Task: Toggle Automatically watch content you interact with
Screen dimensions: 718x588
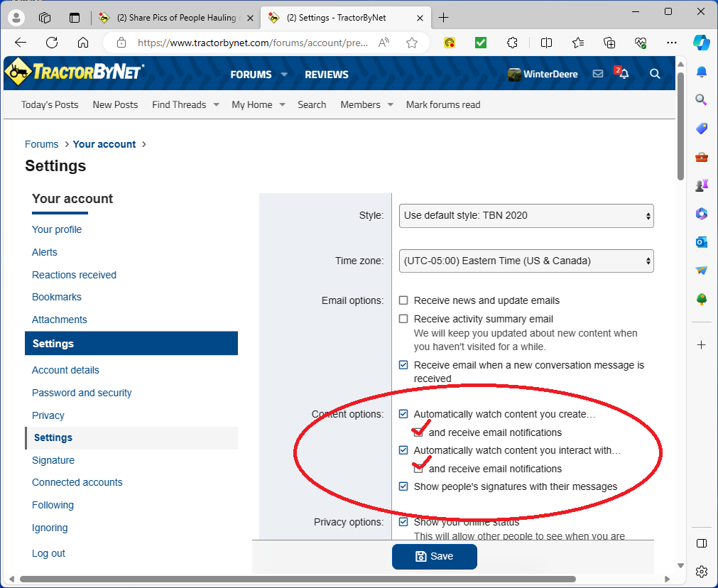Action: click(x=403, y=450)
